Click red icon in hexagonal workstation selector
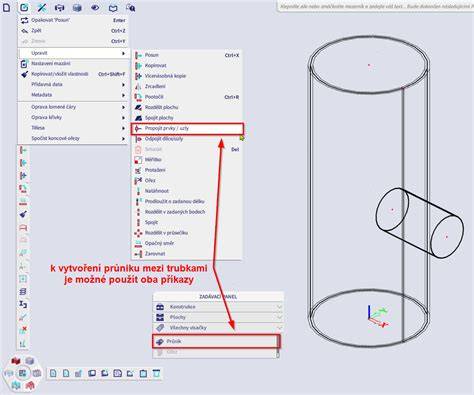Viewport: 474px width, 395px height. [15, 361]
